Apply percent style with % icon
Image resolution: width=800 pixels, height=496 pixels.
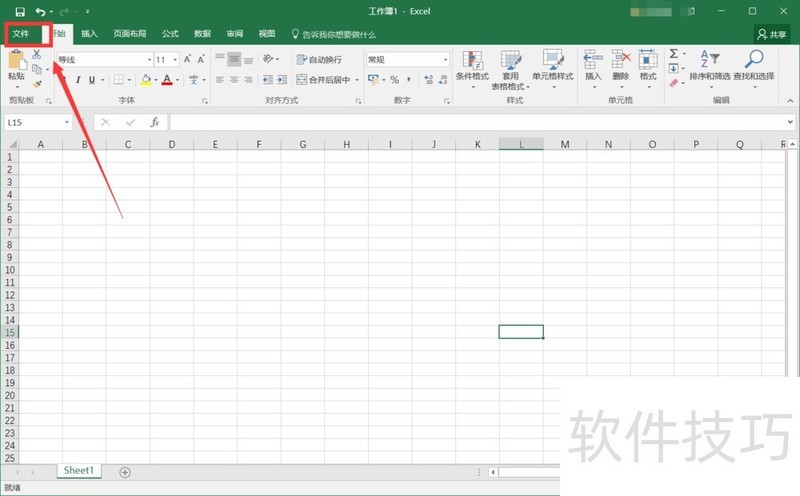394,80
